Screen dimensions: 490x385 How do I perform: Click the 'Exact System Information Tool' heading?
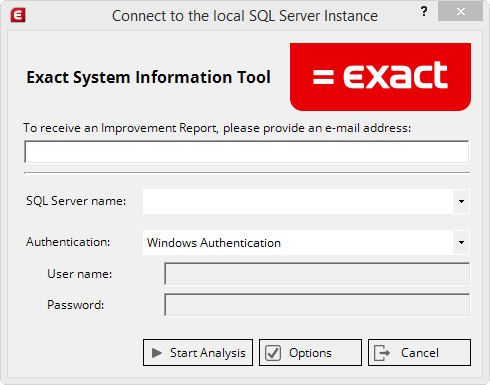tap(149, 77)
